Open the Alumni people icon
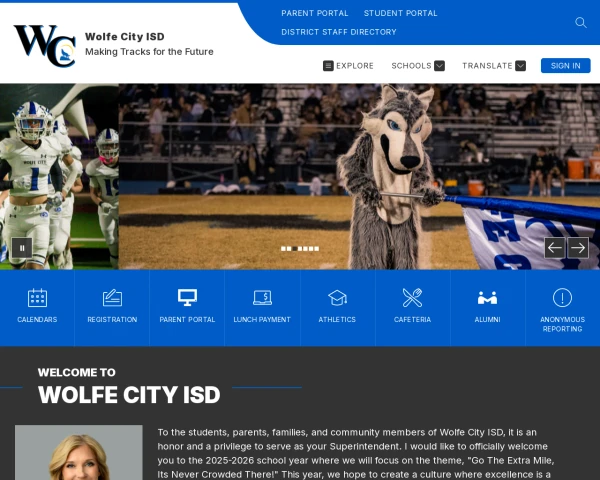The image size is (600, 480). (x=487, y=298)
